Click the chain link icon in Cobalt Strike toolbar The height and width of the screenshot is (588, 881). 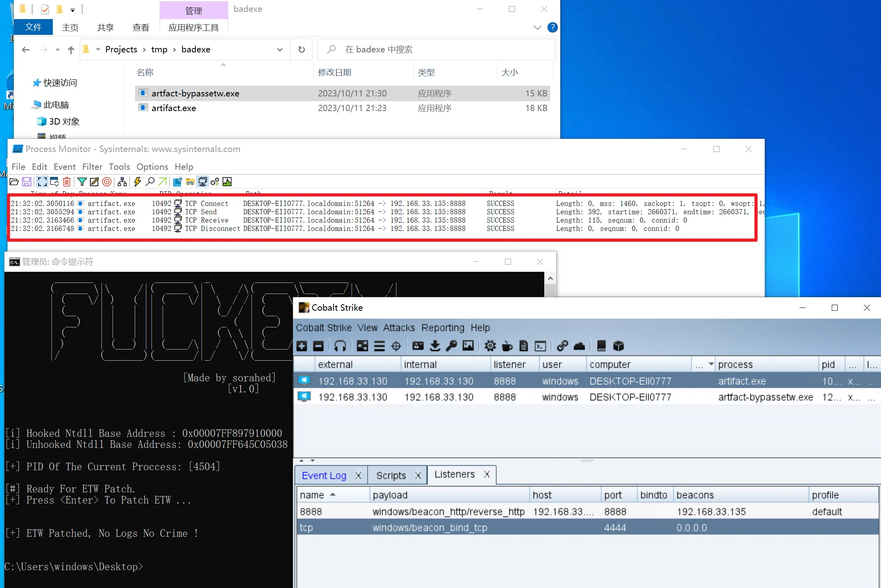562,346
